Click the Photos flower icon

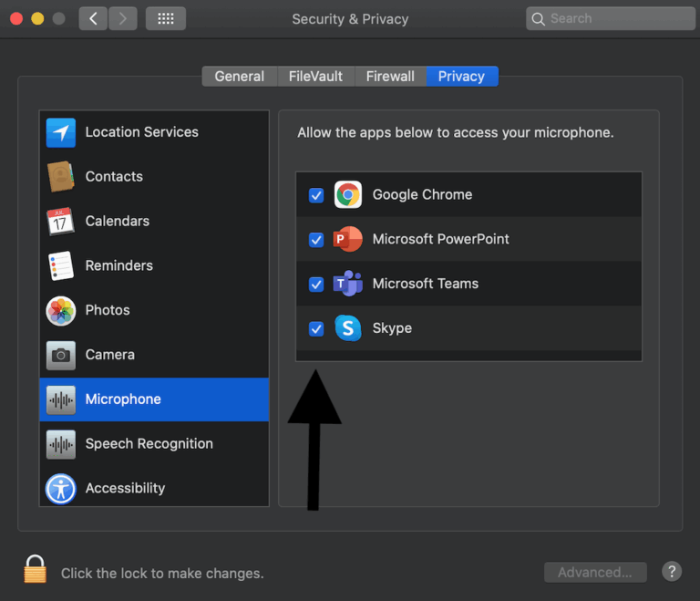(x=61, y=311)
